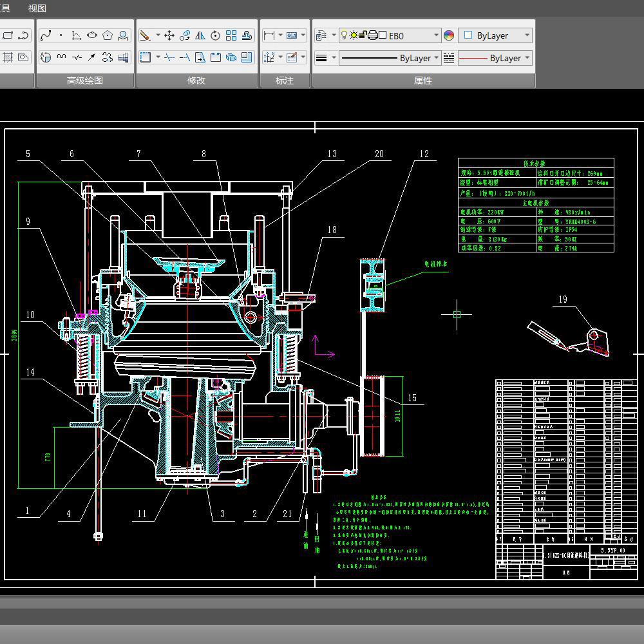Choose the Revision Cloud tool
Image resolution: width=644 pixels, height=644 pixels.
click(x=108, y=57)
